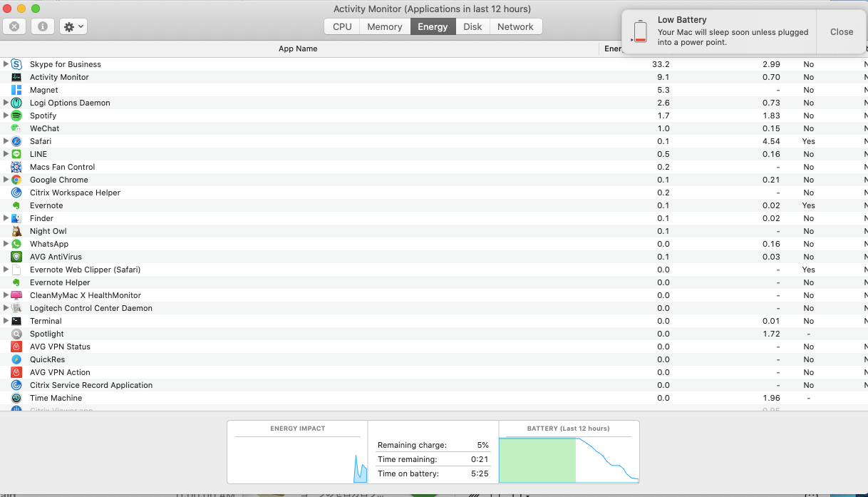Switch to the CPU tab
The image size is (868, 497).
point(342,26)
